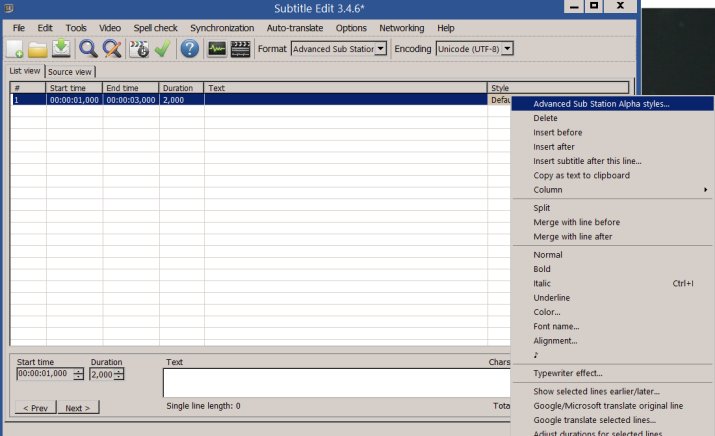Apply Bold from context menu
Image resolution: width=715 pixels, height=436 pixels.
[612, 269]
